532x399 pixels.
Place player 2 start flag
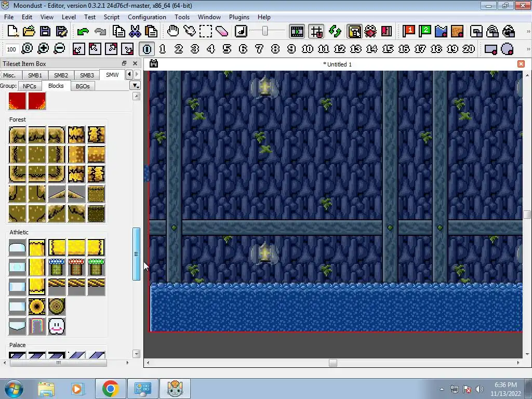click(x=425, y=31)
